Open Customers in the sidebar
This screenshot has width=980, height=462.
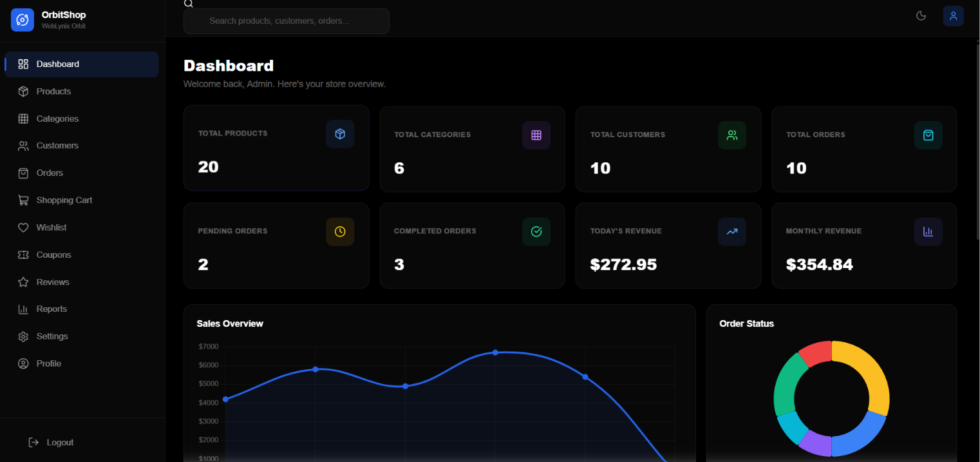coord(82,146)
